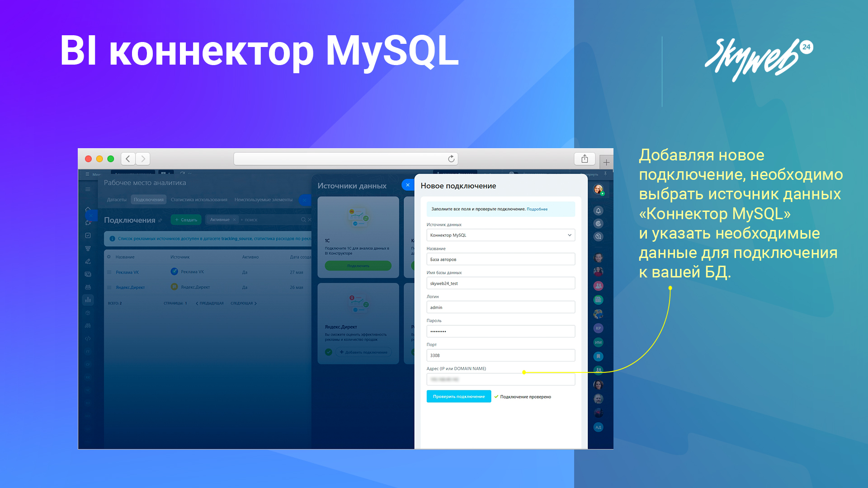Image resolution: width=868 pixels, height=488 pixels.
Task: Follow the Подробнее link
Action: 537,209
